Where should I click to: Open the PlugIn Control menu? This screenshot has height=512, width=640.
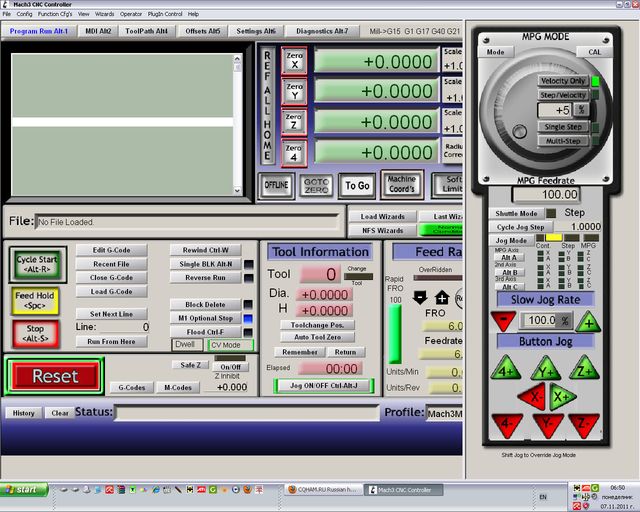(167, 15)
